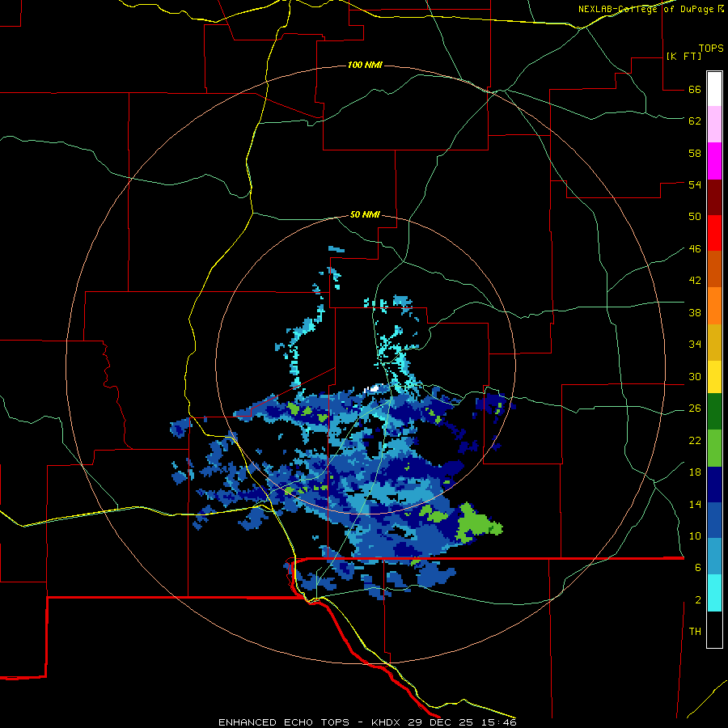
Task: Click the '15:46' timestamp
Action: point(499,722)
